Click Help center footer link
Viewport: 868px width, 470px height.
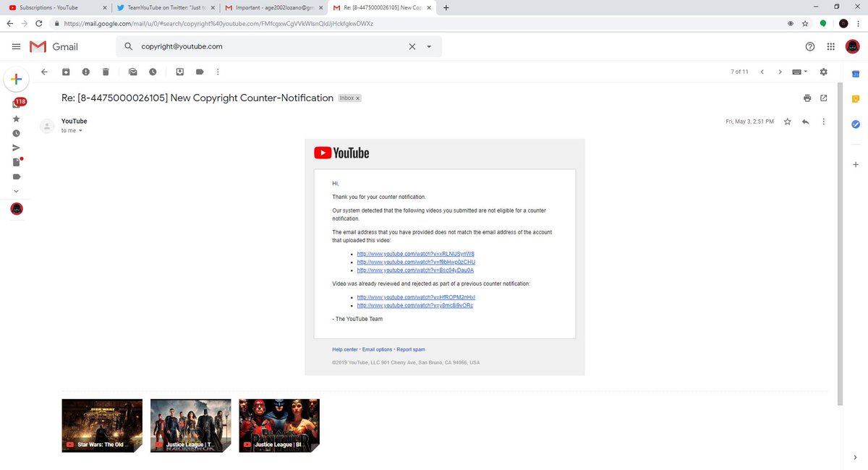[345, 349]
